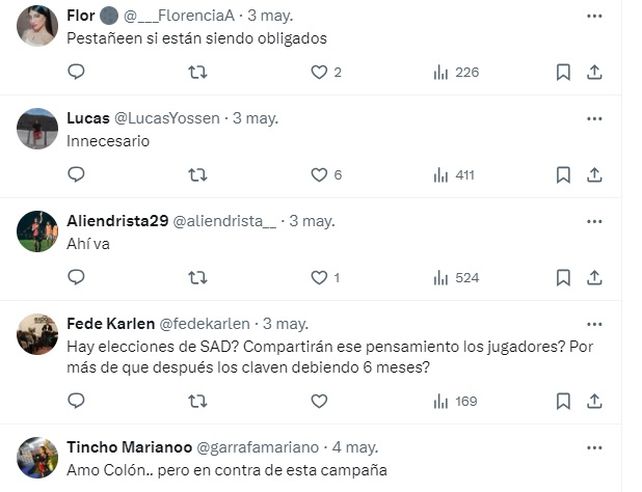Bookmark Flor's tweet
Screen dimensions: 642x492
563,72
